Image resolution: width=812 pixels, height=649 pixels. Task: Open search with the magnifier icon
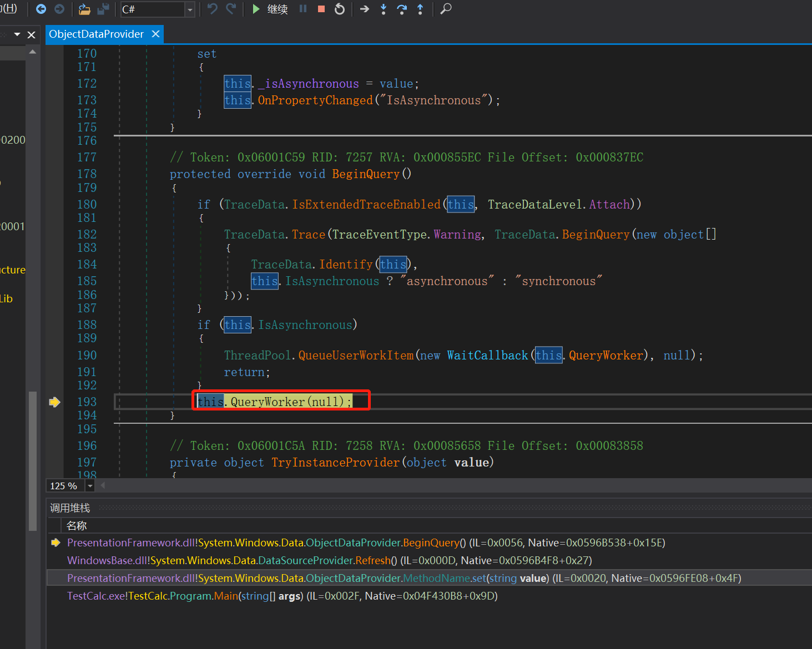click(x=446, y=9)
